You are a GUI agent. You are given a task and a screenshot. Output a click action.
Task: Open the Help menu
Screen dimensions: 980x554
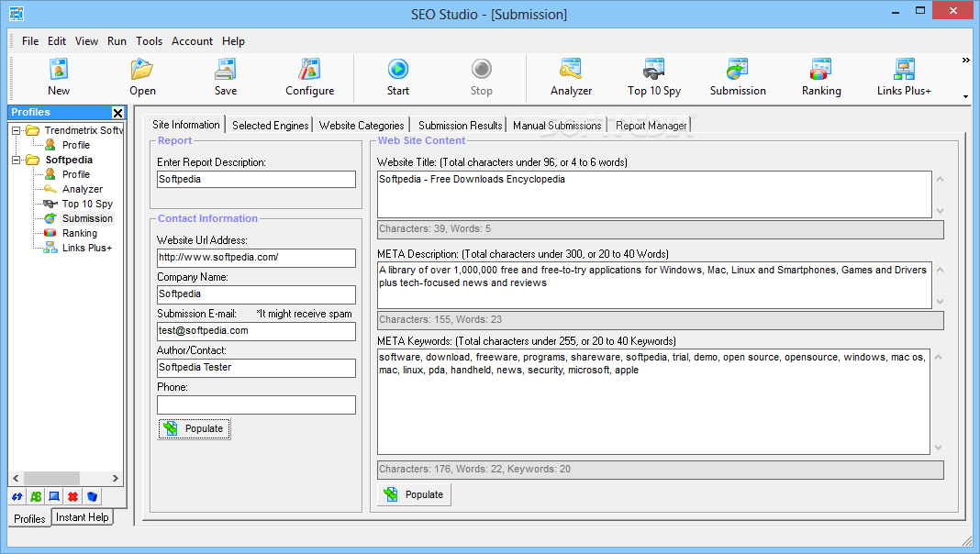pos(233,41)
